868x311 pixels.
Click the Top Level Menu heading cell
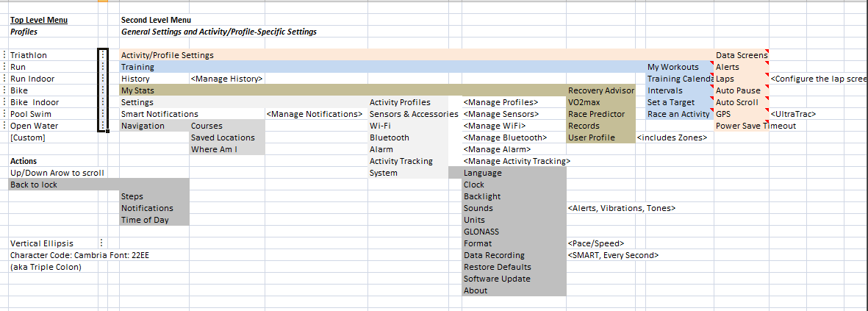[39, 20]
